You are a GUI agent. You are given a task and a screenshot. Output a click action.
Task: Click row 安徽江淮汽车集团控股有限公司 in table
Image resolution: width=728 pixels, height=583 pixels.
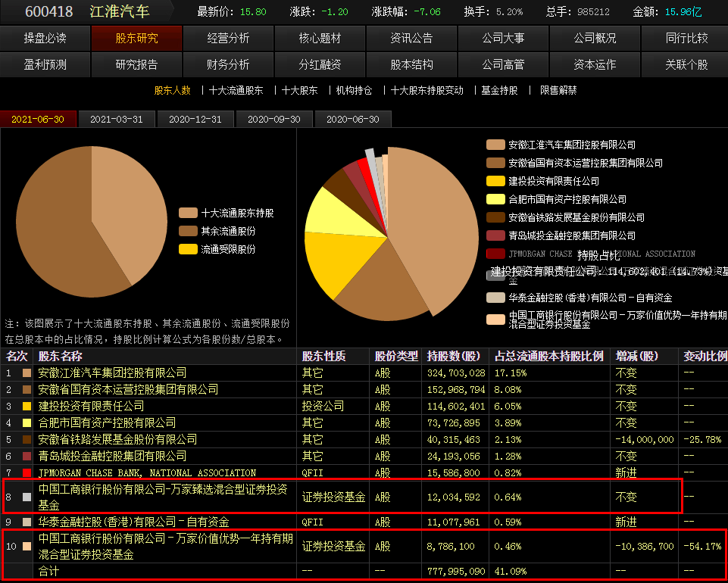point(364,373)
